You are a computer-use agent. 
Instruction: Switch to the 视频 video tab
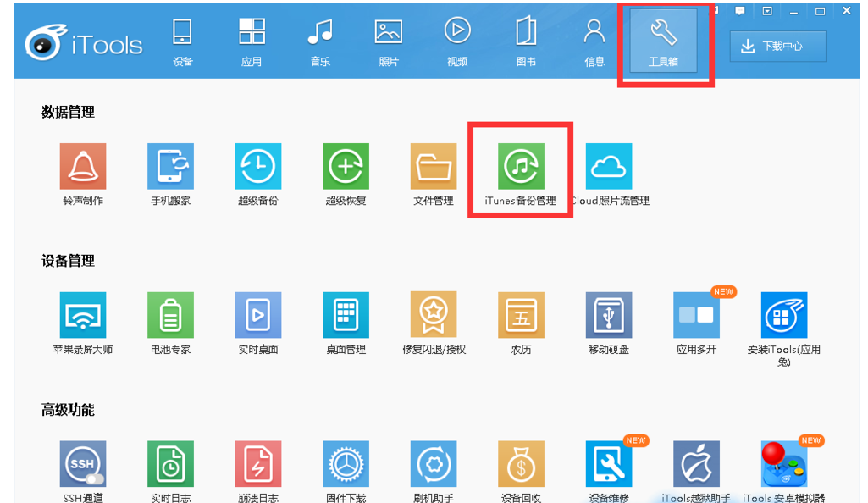point(457,42)
